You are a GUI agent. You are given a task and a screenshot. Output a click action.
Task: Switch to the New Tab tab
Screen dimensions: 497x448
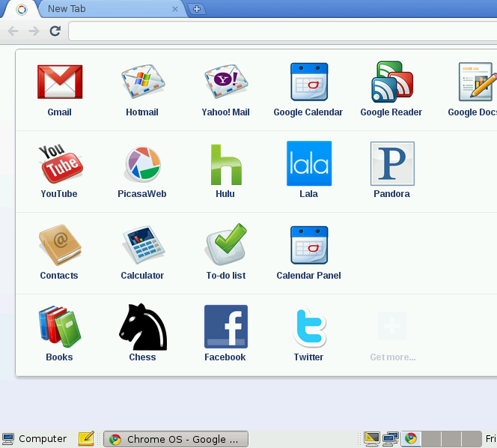[x=112, y=9]
